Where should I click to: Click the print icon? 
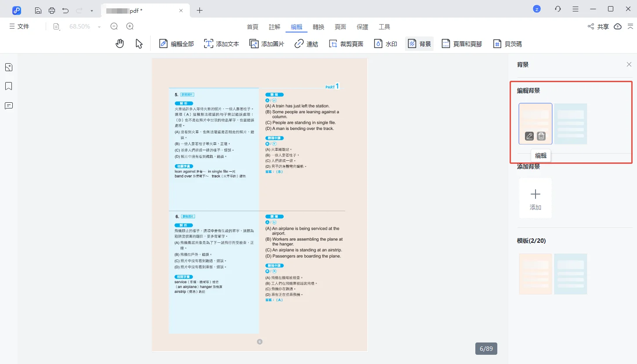click(52, 10)
